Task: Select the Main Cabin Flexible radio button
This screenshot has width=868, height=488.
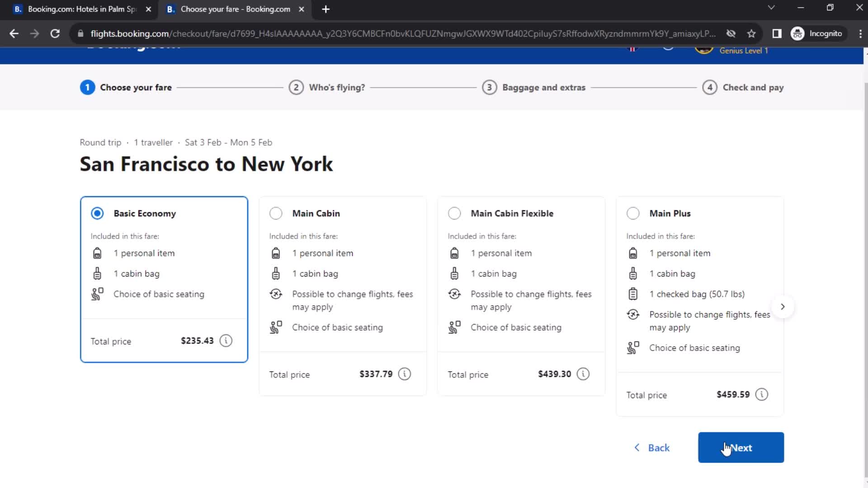Action: point(454,213)
